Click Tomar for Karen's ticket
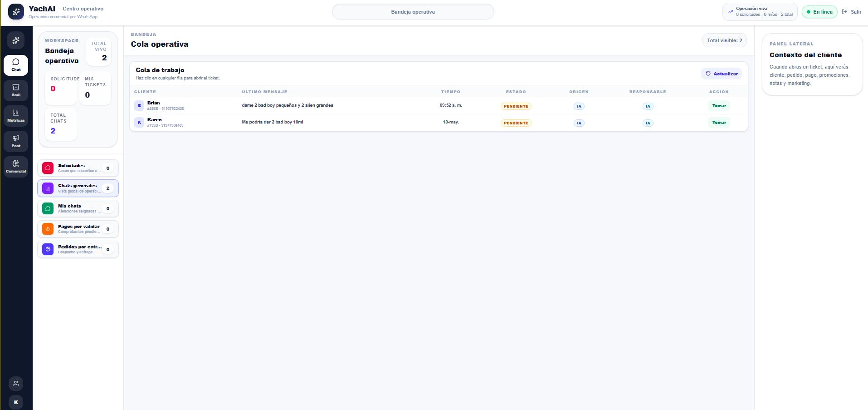 tap(719, 123)
